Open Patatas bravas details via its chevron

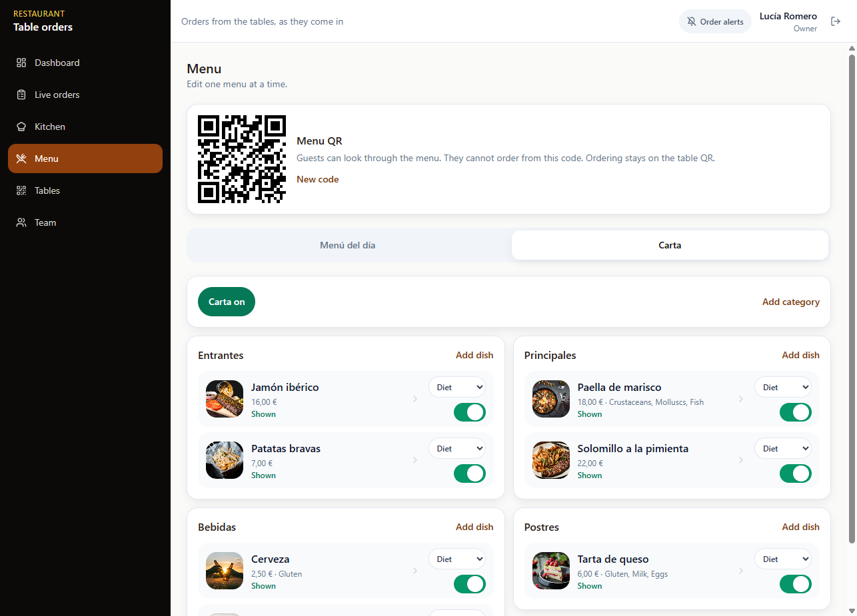click(x=415, y=460)
